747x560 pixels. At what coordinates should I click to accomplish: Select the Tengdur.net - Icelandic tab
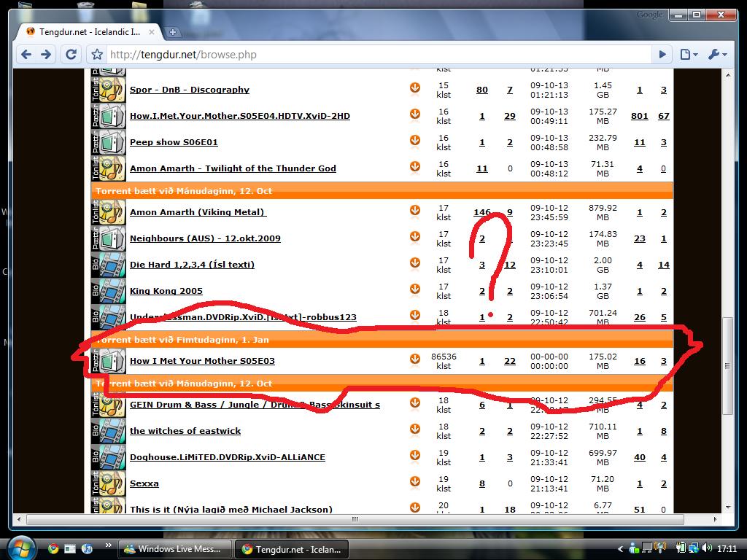(x=90, y=32)
